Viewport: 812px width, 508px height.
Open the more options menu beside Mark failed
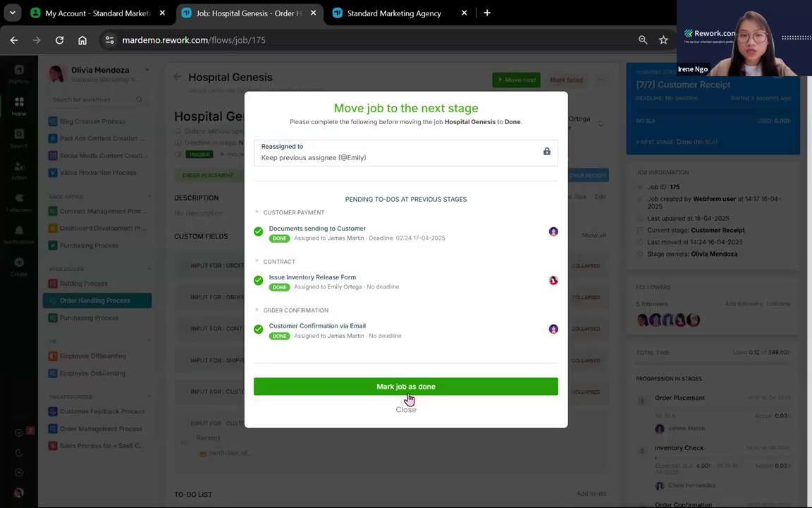coord(601,80)
